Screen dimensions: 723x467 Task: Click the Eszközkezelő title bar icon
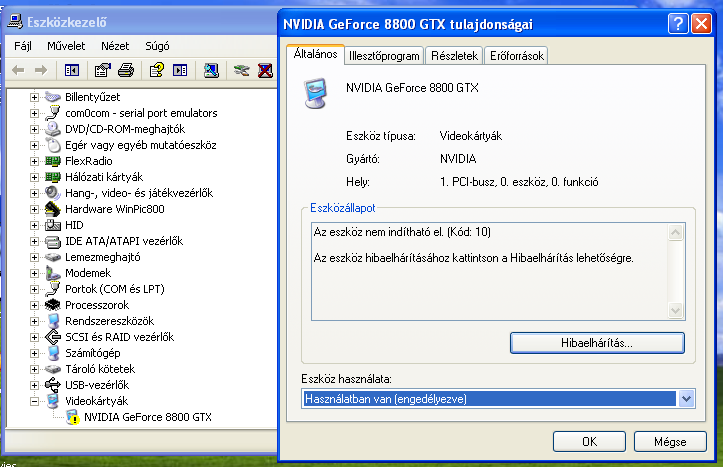(15, 21)
